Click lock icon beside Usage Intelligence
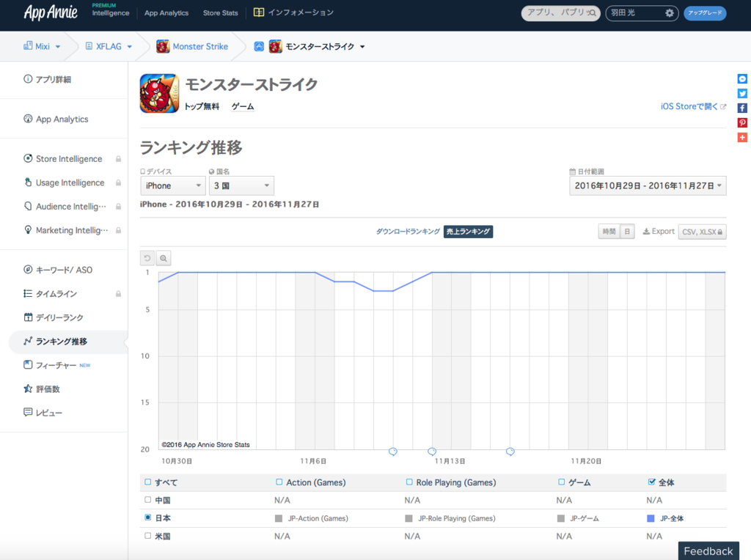751x560 pixels. point(118,183)
